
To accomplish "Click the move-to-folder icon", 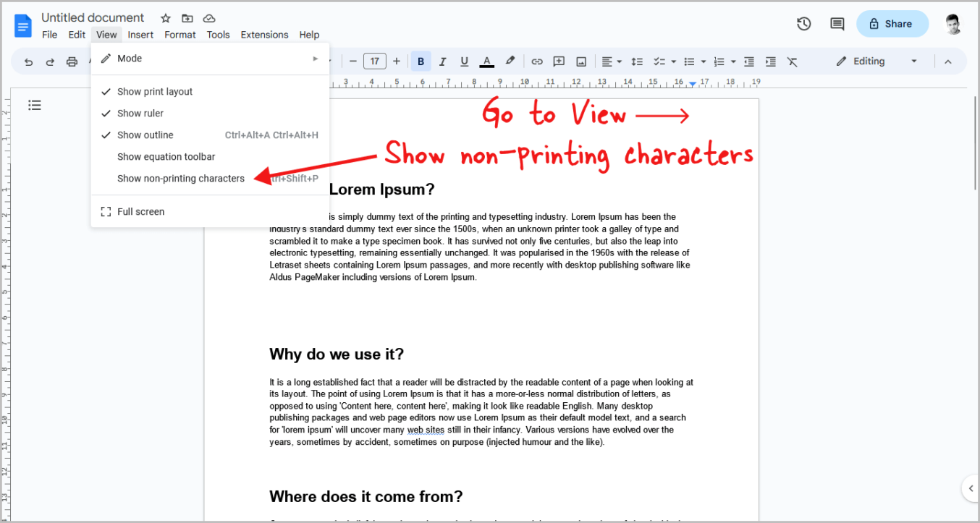I will [x=187, y=18].
